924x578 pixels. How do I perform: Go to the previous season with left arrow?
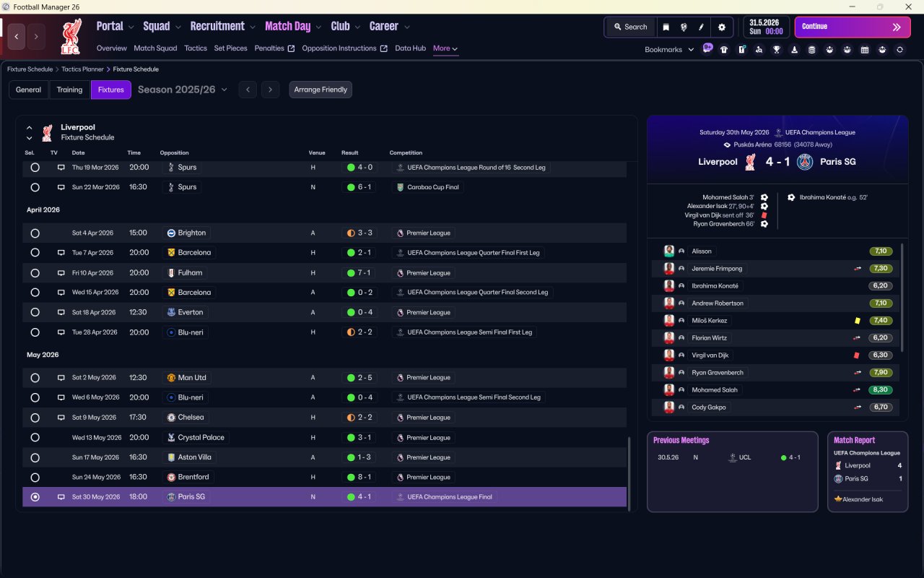248,90
